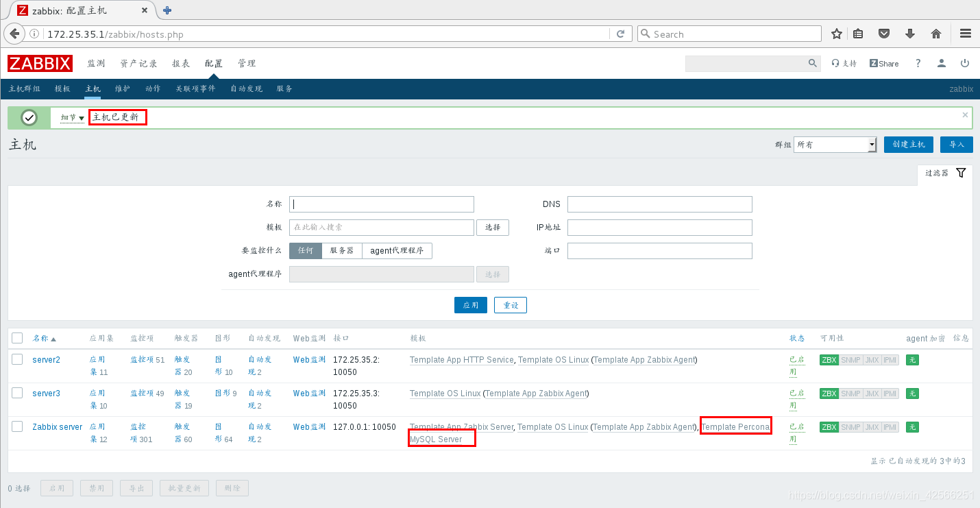Click SNMP badge in server2 row
This screenshot has width=980, height=508.
tap(850, 360)
